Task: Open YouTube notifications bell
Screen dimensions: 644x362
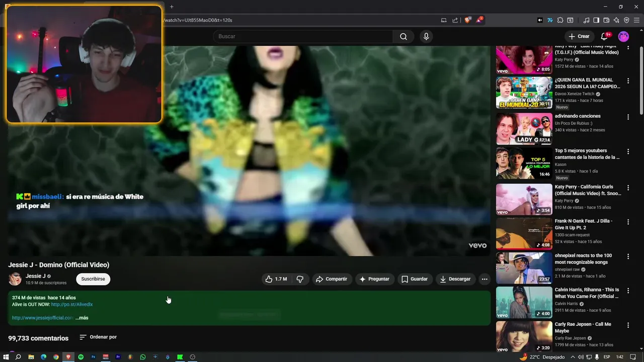Action: (605, 36)
